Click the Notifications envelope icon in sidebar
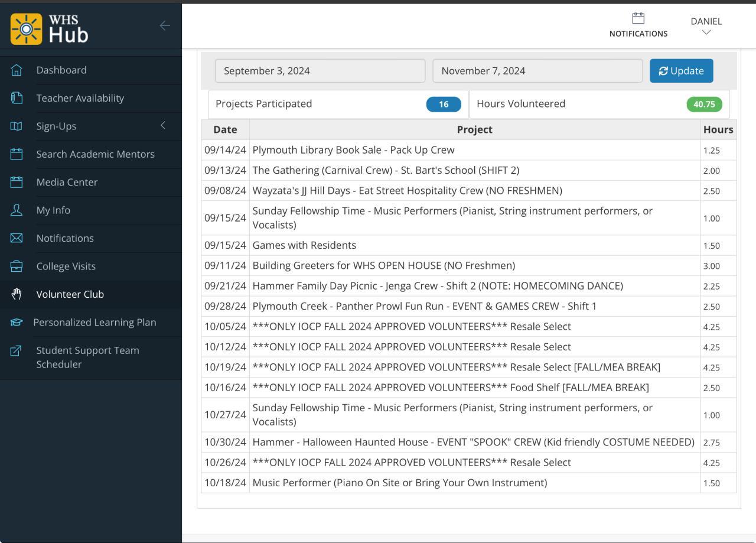This screenshot has height=543, width=756. (x=17, y=238)
